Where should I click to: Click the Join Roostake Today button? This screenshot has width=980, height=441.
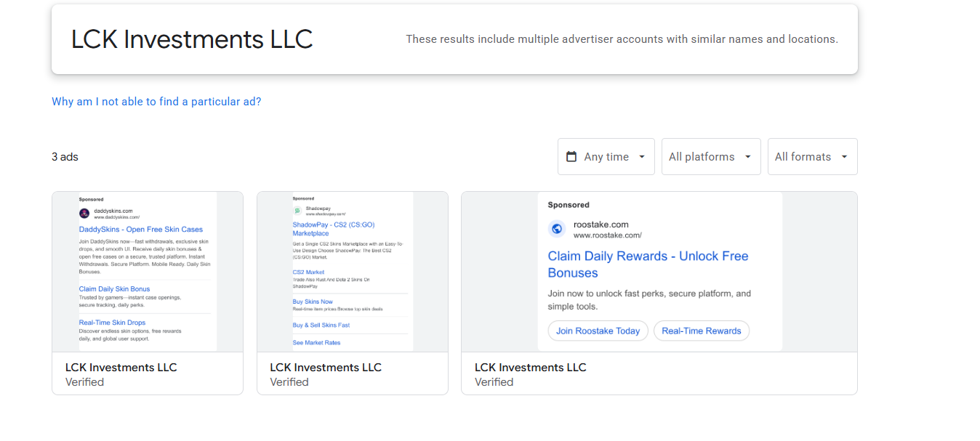click(x=598, y=331)
